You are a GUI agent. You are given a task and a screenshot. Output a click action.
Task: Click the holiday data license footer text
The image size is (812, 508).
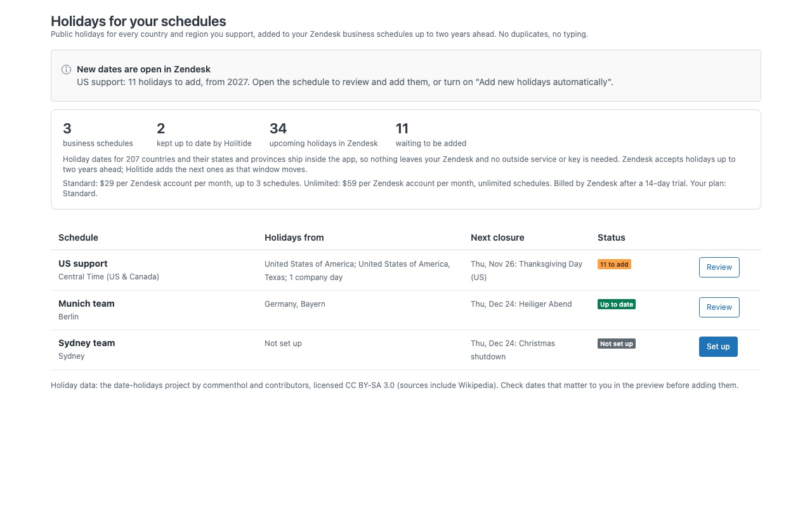(395, 385)
